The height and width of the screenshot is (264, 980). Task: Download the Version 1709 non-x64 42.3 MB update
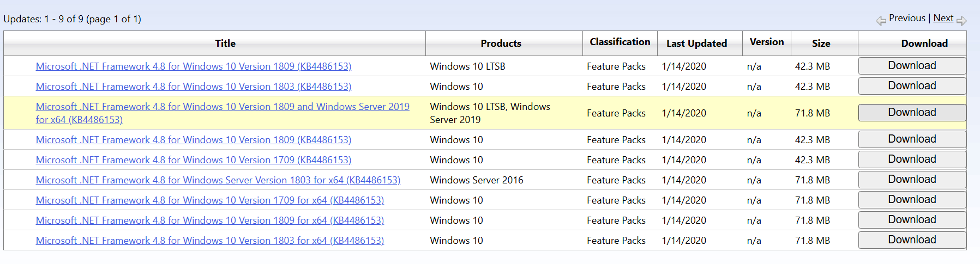(912, 159)
